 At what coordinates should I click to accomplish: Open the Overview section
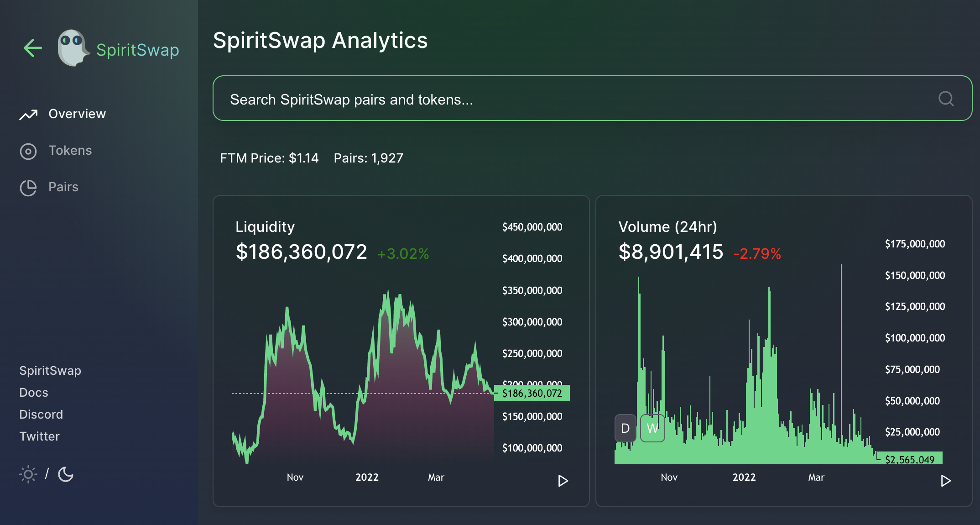coord(77,114)
